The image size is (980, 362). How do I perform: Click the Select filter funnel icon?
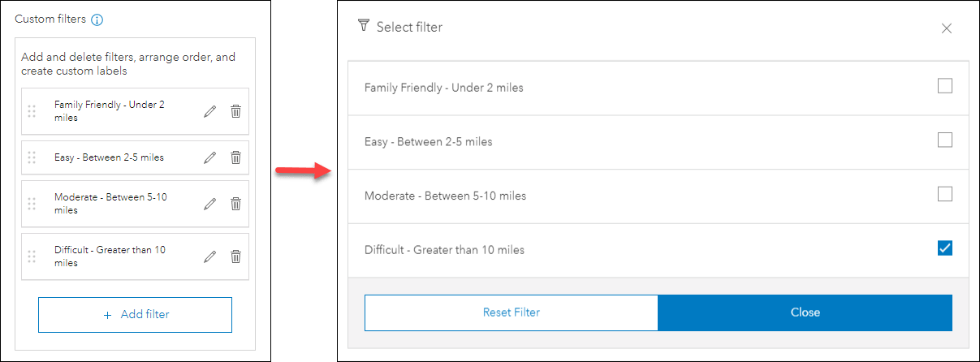tap(363, 26)
